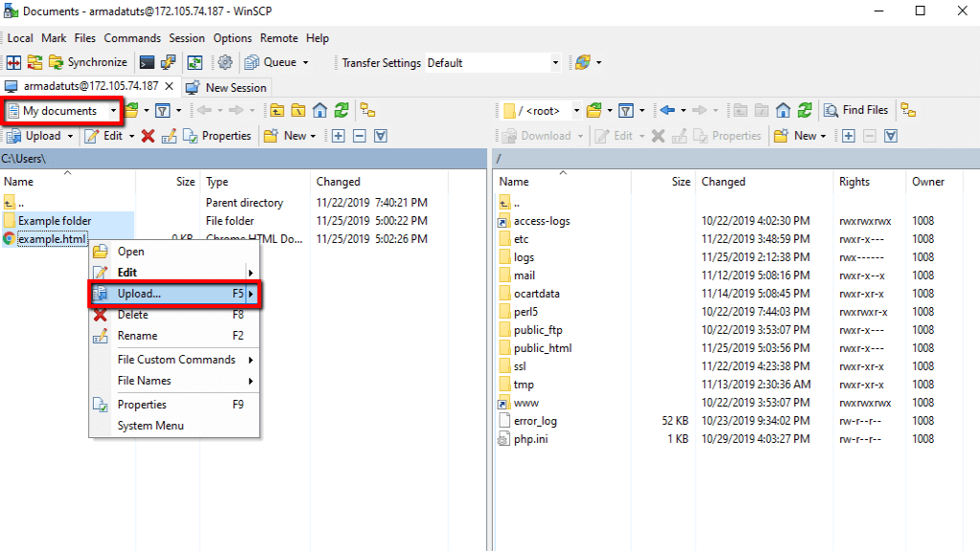Click the local panel Root Directory icon
This screenshot has height=551, width=980.
coord(299,111)
